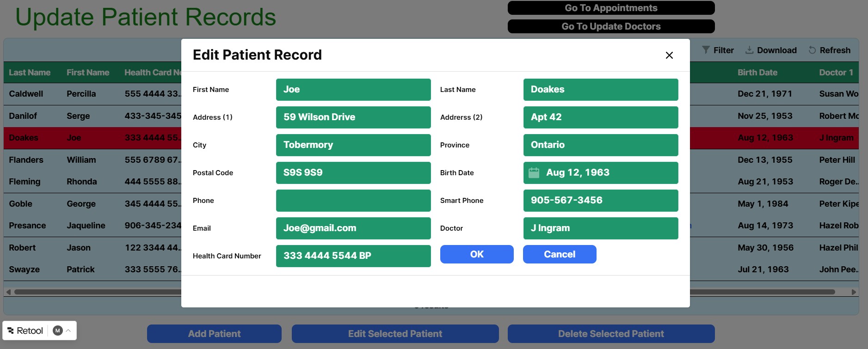Click the Filter funnel icon
Image resolution: width=868 pixels, height=349 pixels.
[706, 50]
